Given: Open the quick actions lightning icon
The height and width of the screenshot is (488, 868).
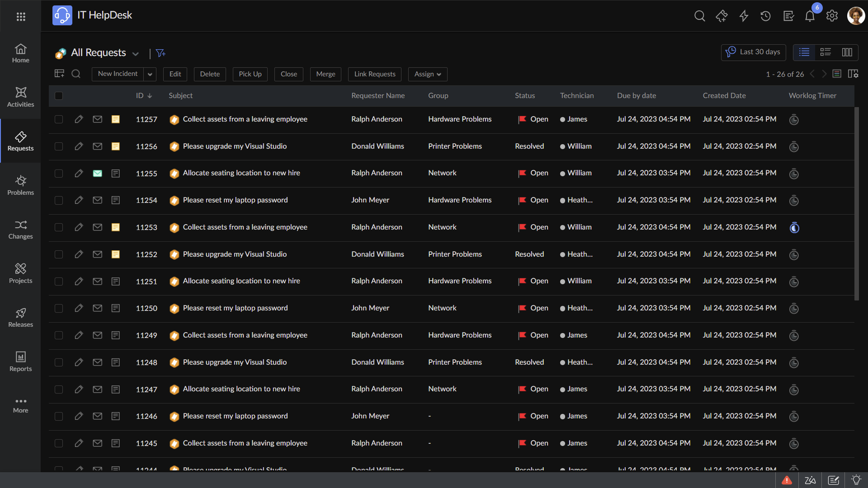Looking at the screenshot, I should [744, 16].
